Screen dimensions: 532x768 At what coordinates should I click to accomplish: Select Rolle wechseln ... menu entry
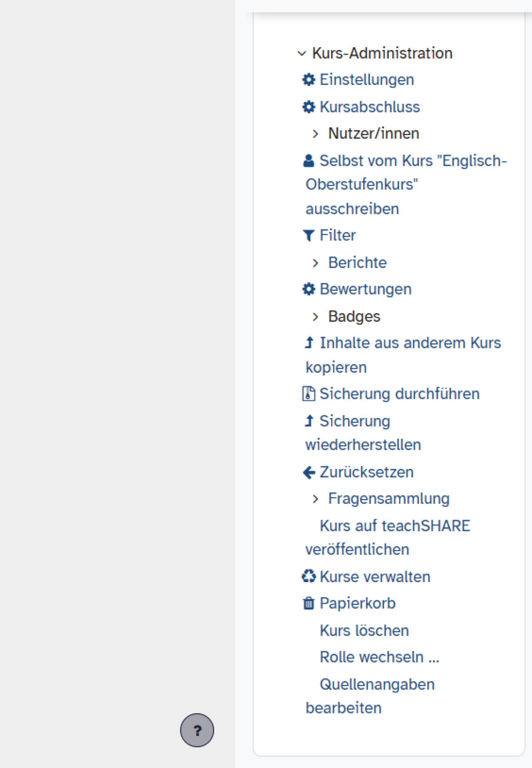pyautogui.click(x=379, y=657)
